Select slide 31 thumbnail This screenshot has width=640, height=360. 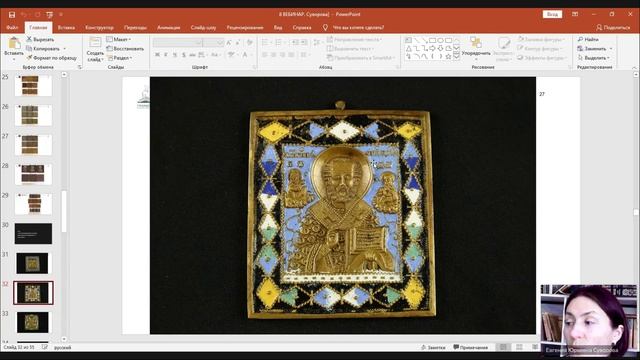pyautogui.click(x=33, y=263)
